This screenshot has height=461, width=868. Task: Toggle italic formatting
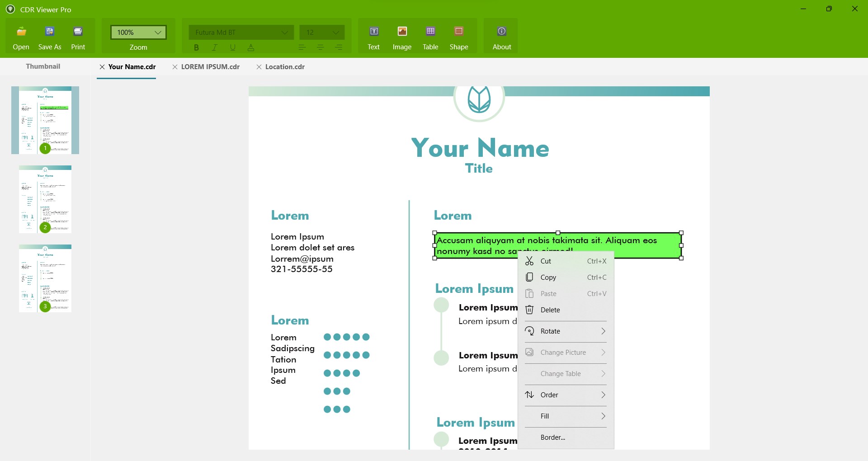coord(215,47)
